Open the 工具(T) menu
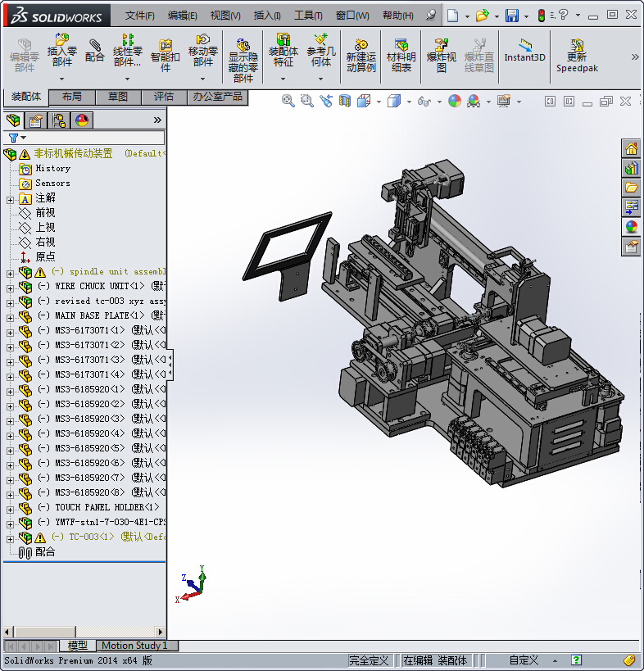This screenshot has width=644, height=671. point(308,16)
